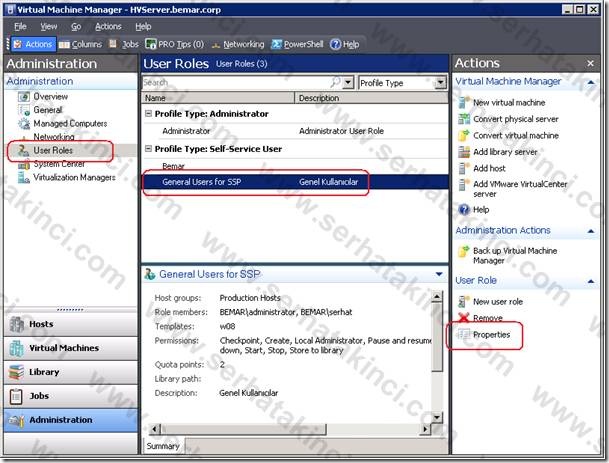609x463 pixels.
Task: Open the Help menu
Action: click(143, 26)
